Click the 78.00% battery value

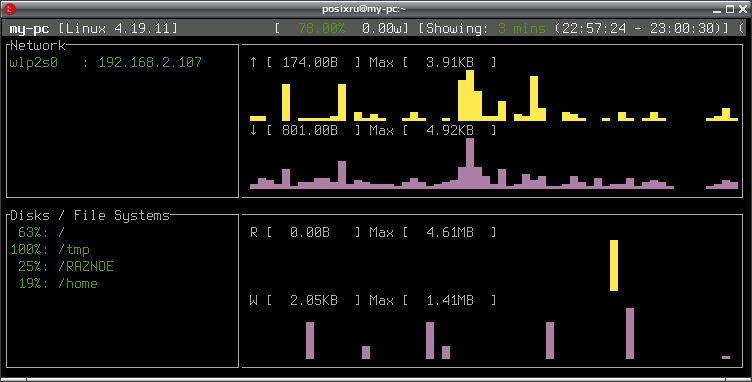[x=321, y=28]
